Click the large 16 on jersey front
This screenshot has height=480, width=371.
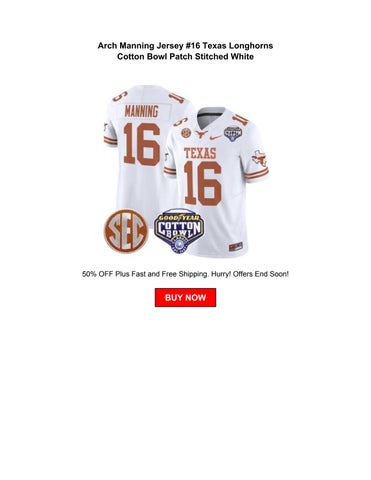(x=202, y=183)
